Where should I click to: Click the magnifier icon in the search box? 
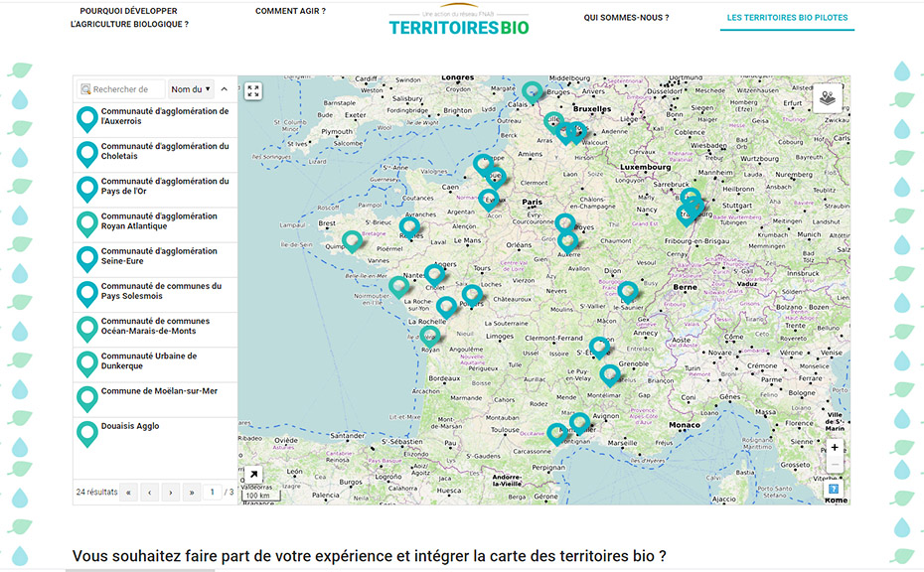85,89
